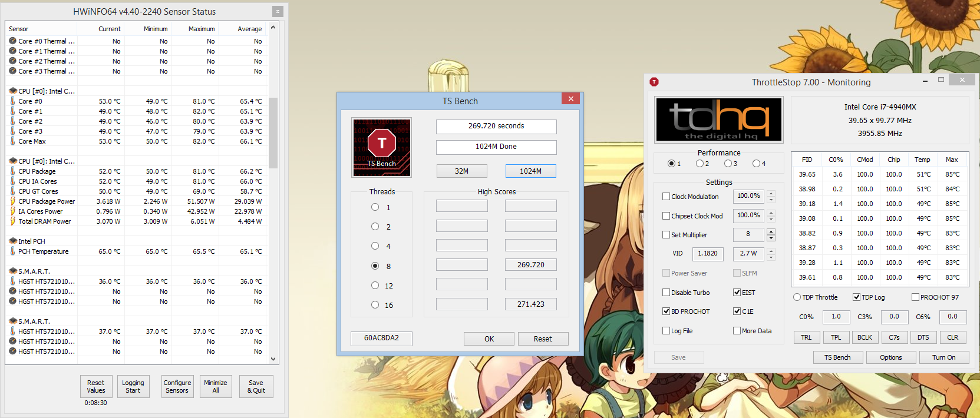Click Reset in TS Bench dialog
This screenshot has width=980, height=418.
coord(543,339)
